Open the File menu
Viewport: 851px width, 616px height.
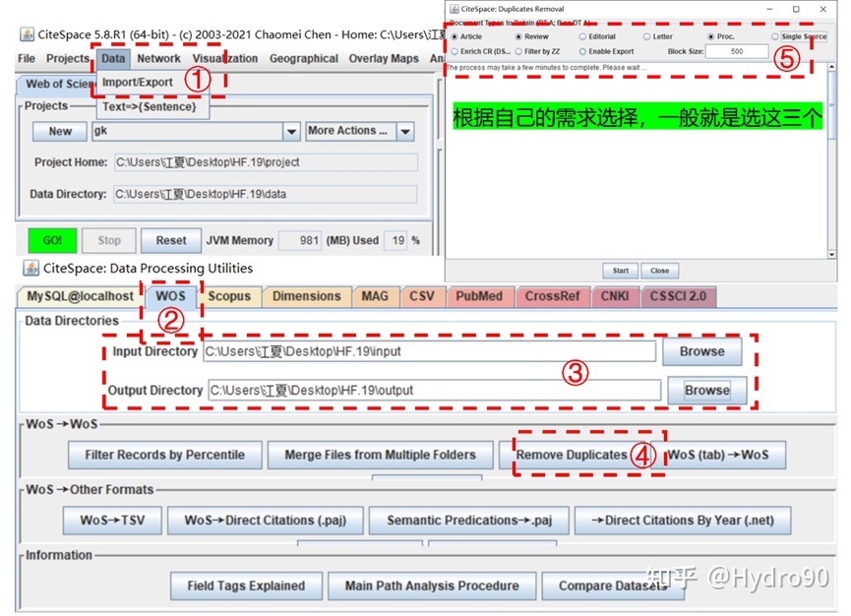[x=26, y=59]
